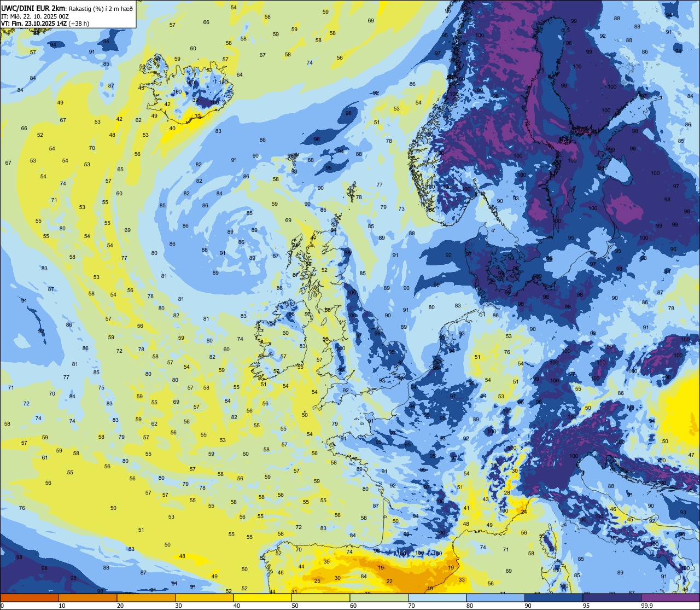700x610 pixels.
Task: Click the "10" legend scale label
Action: (x=62, y=606)
